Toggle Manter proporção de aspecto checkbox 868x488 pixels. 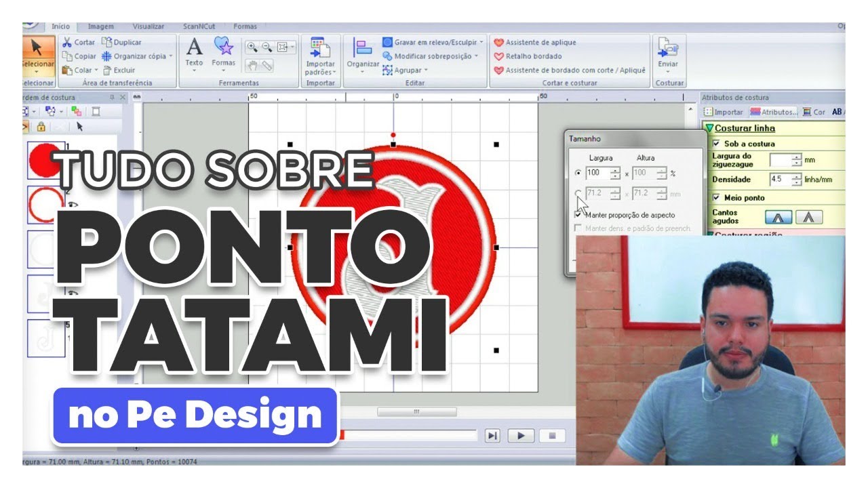[x=578, y=214]
